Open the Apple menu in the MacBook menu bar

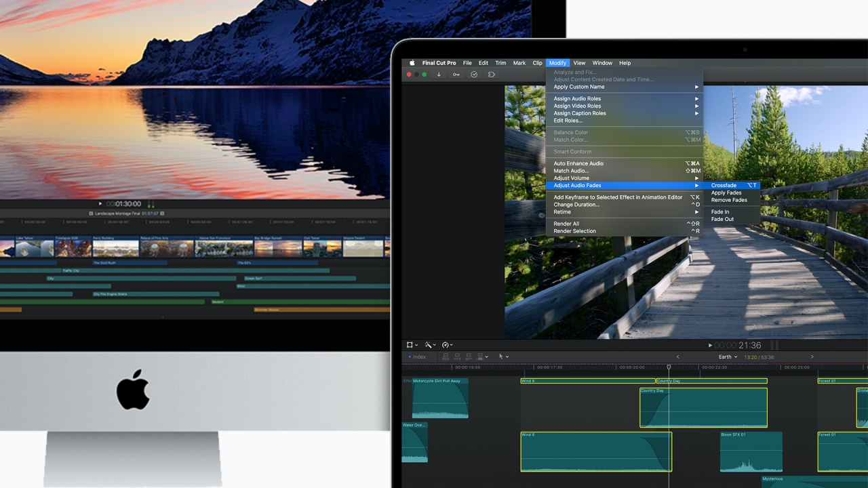pos(412,63)
